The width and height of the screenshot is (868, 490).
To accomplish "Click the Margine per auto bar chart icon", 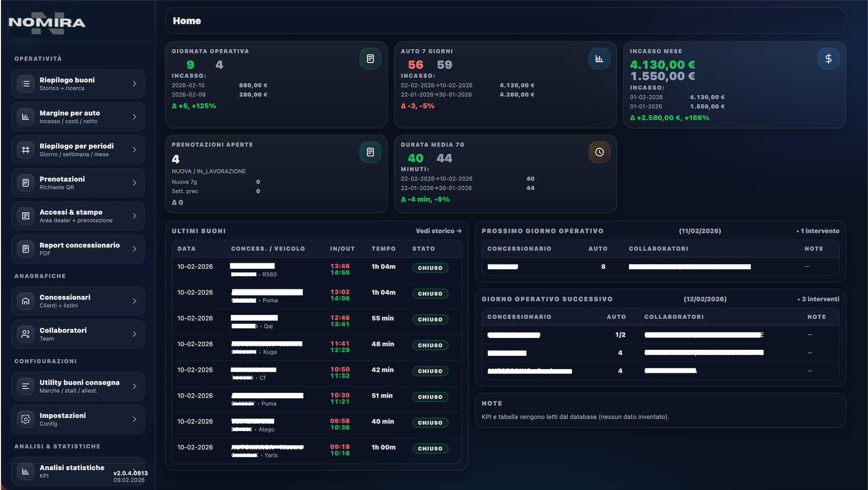I will (26, 116).
